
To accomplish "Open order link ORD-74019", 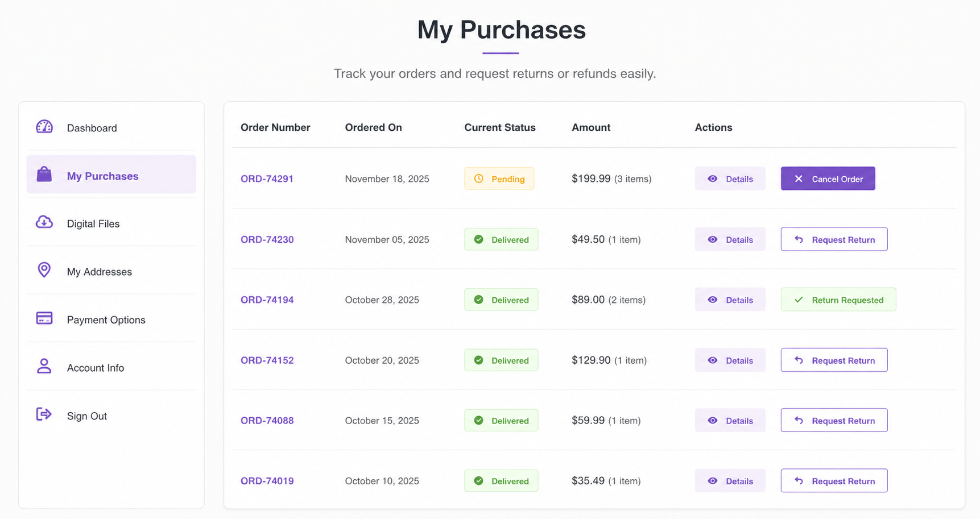I will tap(267, 481).
